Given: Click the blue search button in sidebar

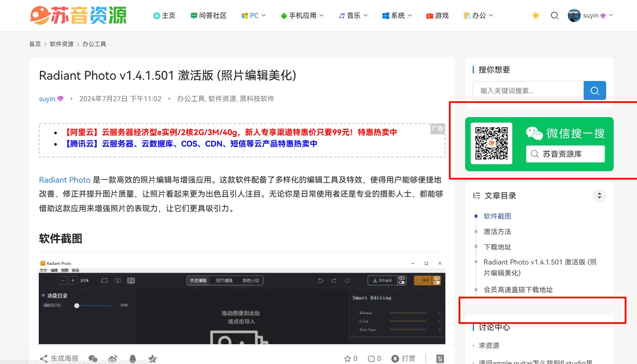Looking at the screenshot, I should (595, 91).
